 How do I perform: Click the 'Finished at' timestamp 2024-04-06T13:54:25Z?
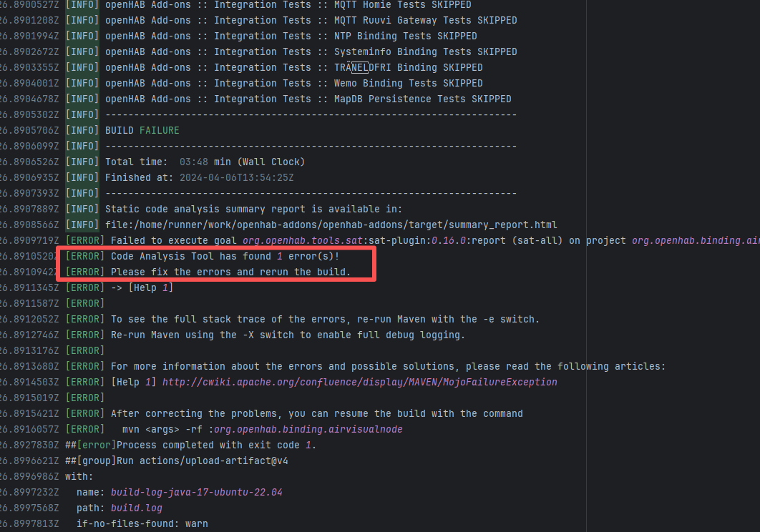[x=236, y=177]
